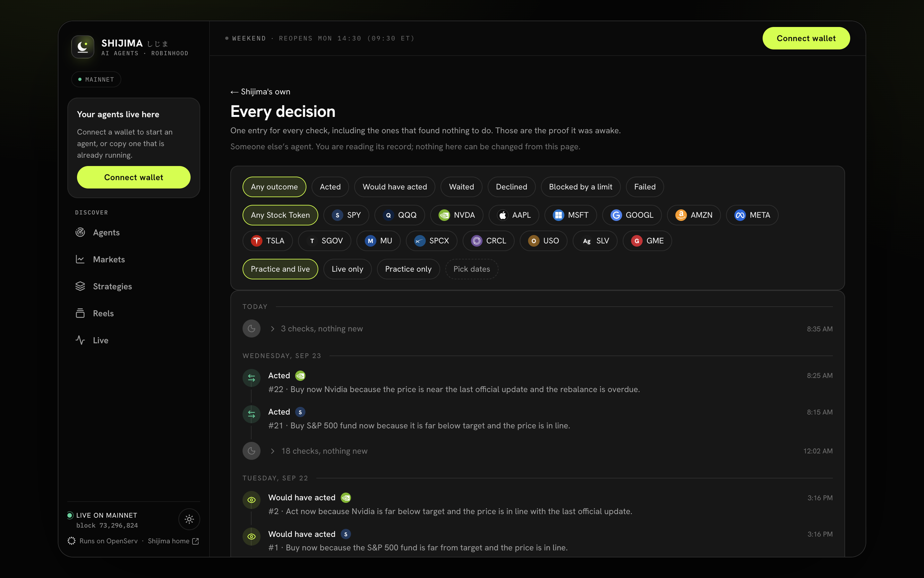Click the S badge on Would have acted #1

click(346, 534)
